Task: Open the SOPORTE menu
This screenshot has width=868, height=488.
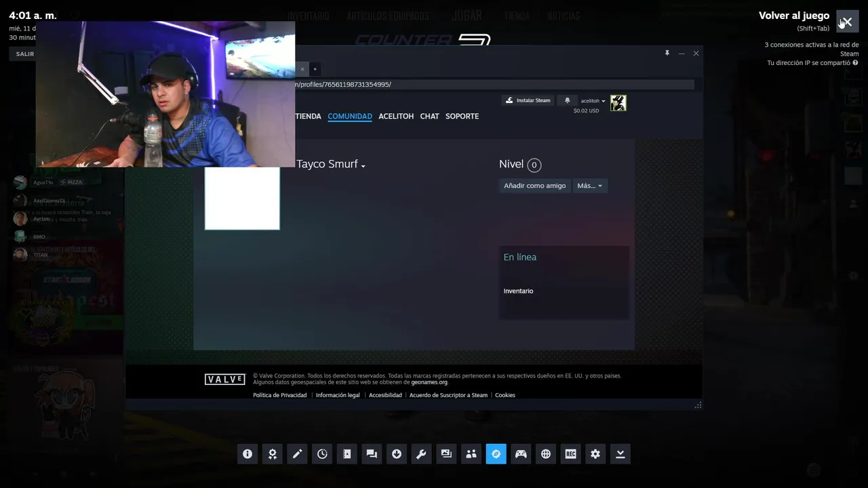Action: [462, 117]
